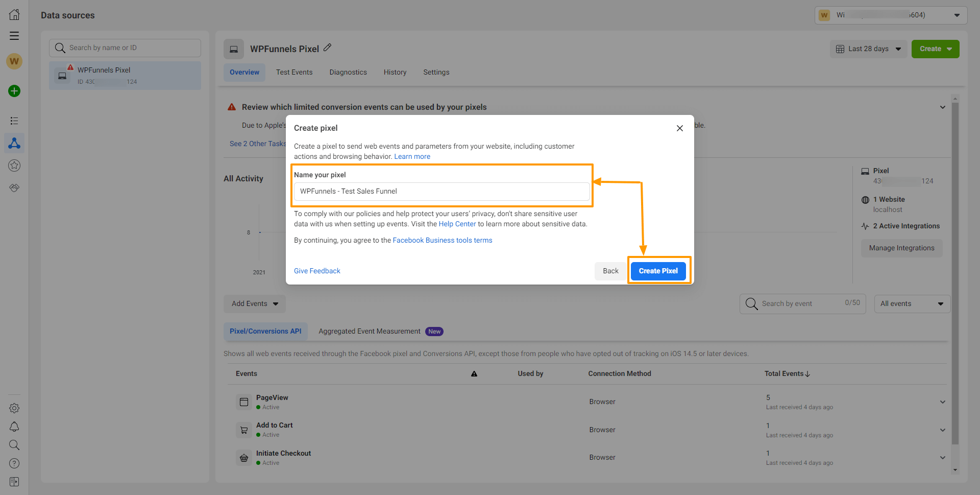Open the All events filter dropdown
This screenshot has height=495, width=980.
912,304
